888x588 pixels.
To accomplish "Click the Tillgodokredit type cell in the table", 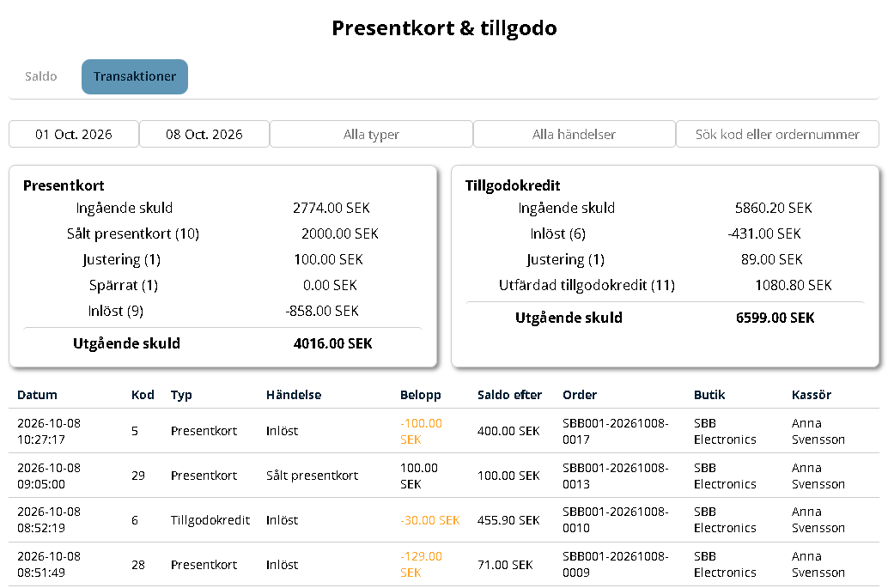I will pyautogui.click(x=210, y=520).
